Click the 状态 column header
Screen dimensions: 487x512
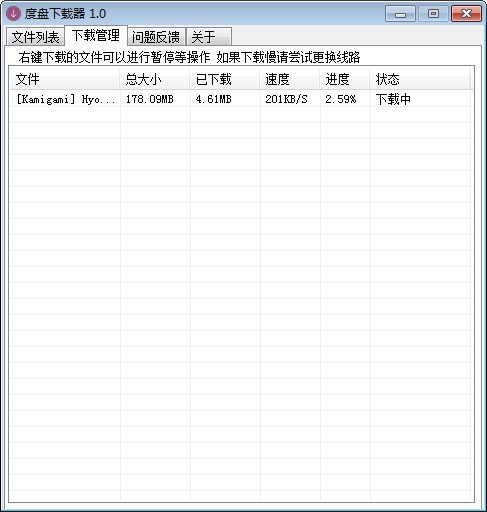tap(420, 79)
